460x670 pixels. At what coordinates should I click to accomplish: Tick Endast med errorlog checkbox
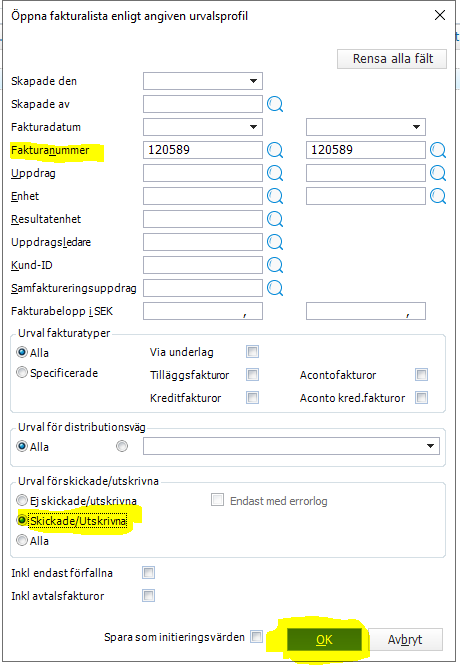coord(217,500)
